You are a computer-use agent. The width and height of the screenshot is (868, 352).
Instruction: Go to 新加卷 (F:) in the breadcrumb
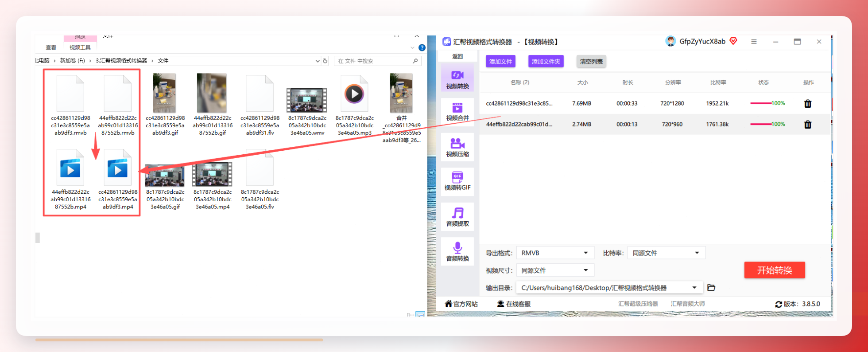pos(72,61)
